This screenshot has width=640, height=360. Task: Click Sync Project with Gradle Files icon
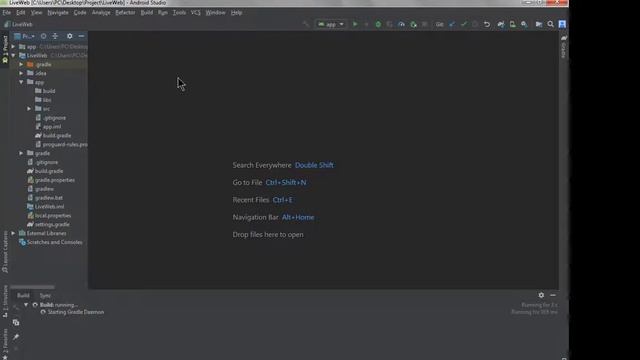tap(500, 24)
